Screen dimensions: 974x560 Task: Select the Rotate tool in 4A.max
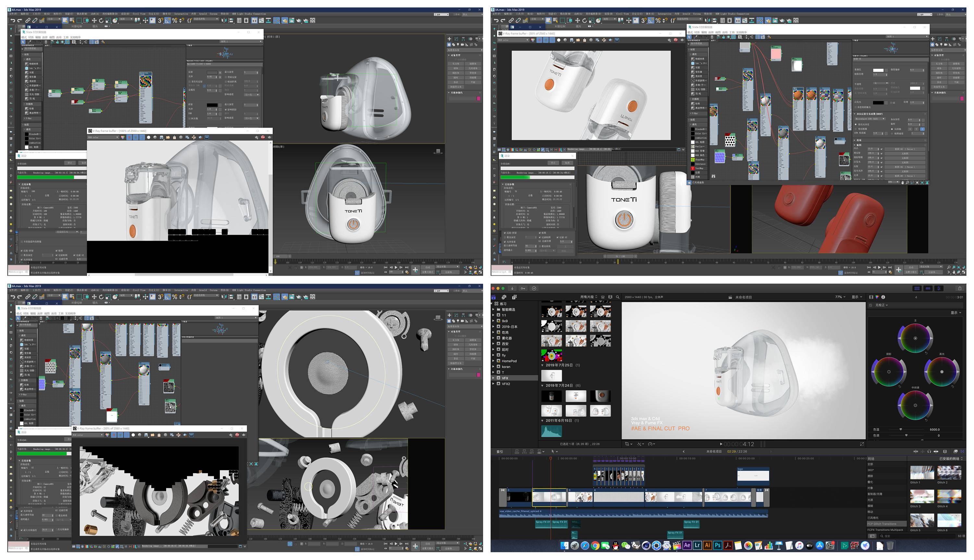(101, 21)
